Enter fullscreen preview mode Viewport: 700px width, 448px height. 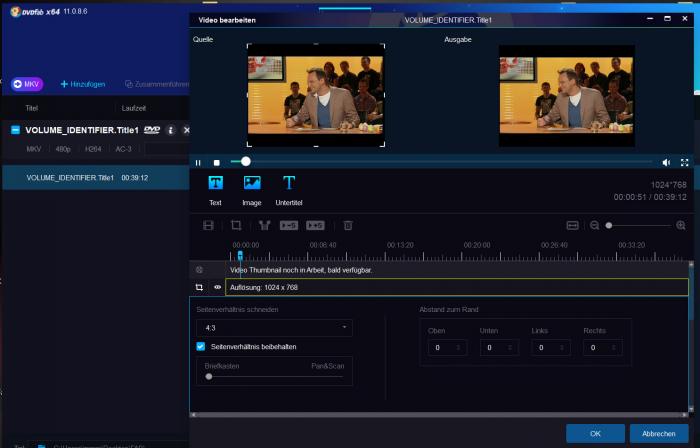point(685,162)
